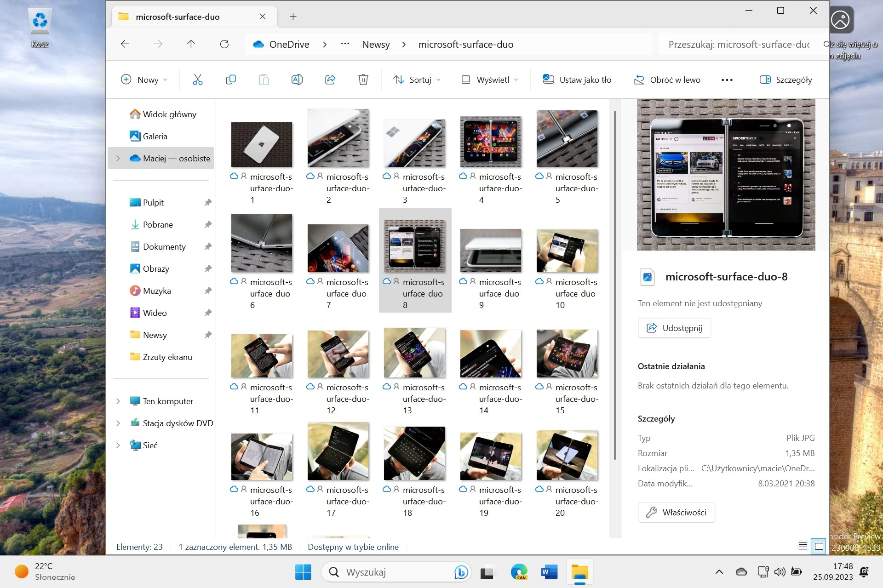Click the Delete trash icon

(x=363, y=80)
